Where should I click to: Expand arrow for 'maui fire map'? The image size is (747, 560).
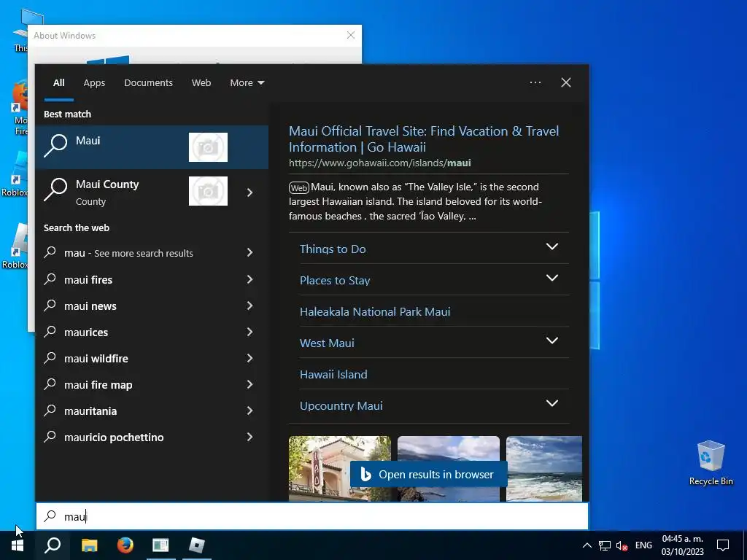[x=250, y=384]
